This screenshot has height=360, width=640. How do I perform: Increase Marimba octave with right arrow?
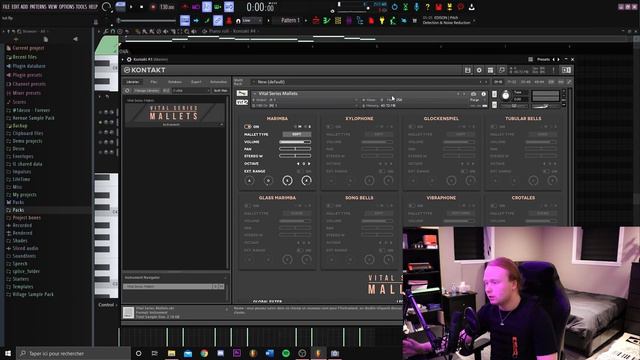309,164
